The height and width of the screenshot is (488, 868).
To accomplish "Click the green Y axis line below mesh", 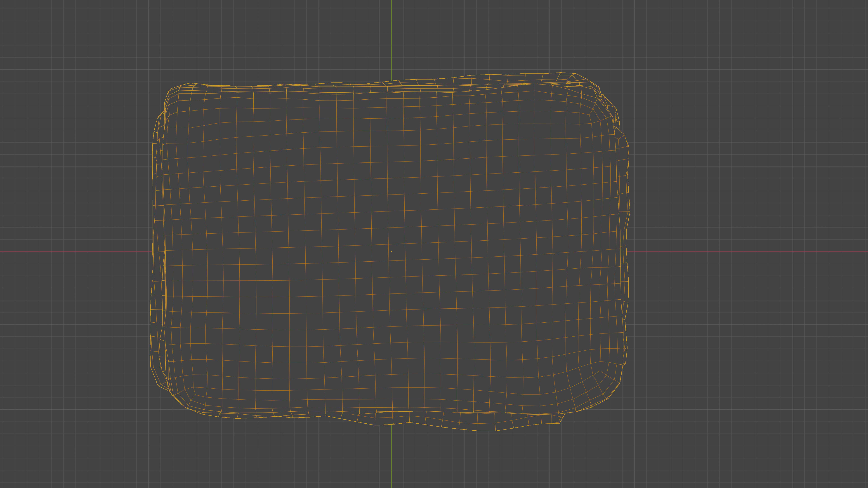I will click(x=391, y=461).
